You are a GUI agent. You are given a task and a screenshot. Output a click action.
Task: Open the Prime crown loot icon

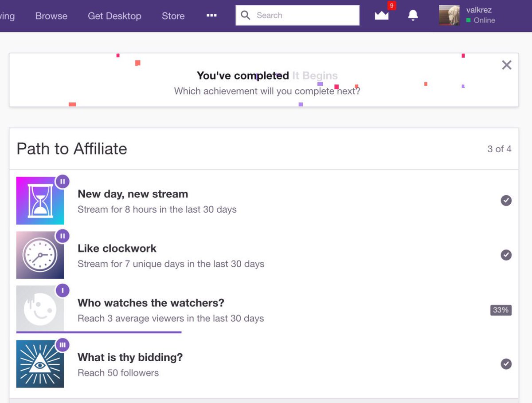pos(381,16)
